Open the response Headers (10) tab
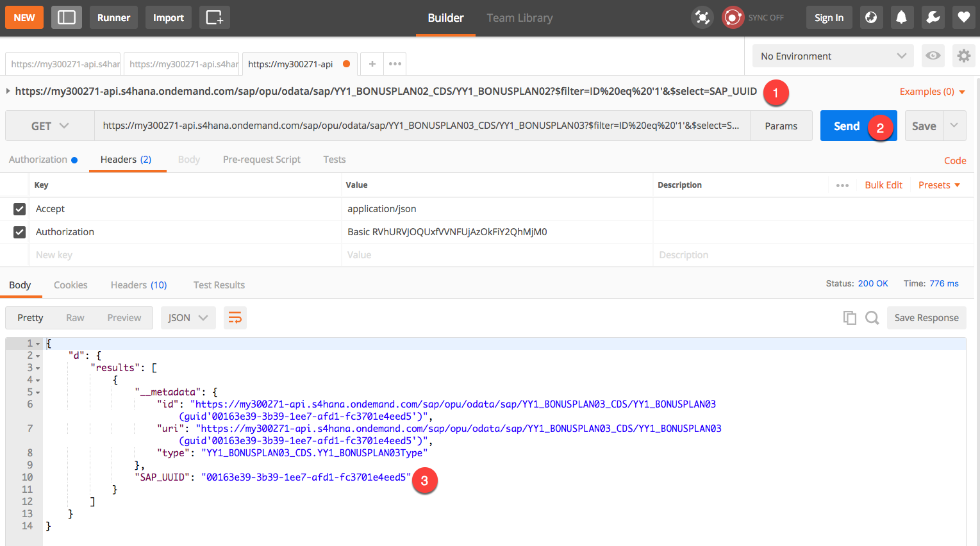Viewport: 980px width, 546px height. coord(138,285)
